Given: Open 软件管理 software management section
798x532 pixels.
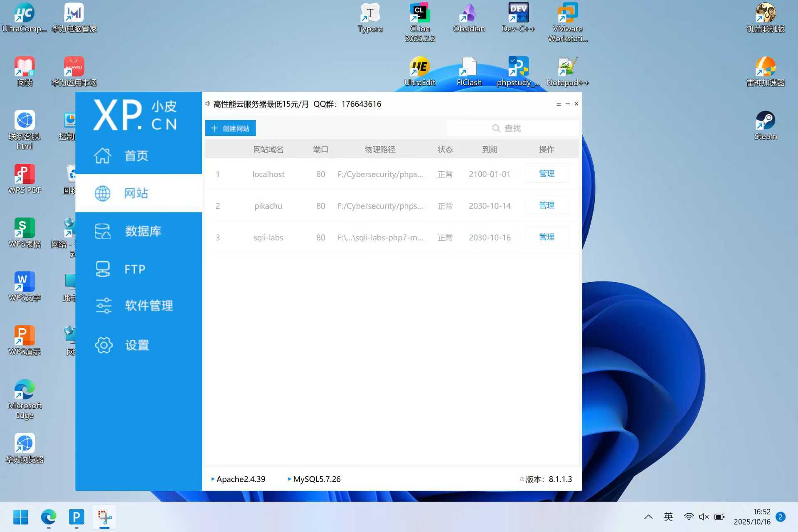Looking at the screenshot, I should [x=148, y=305].
